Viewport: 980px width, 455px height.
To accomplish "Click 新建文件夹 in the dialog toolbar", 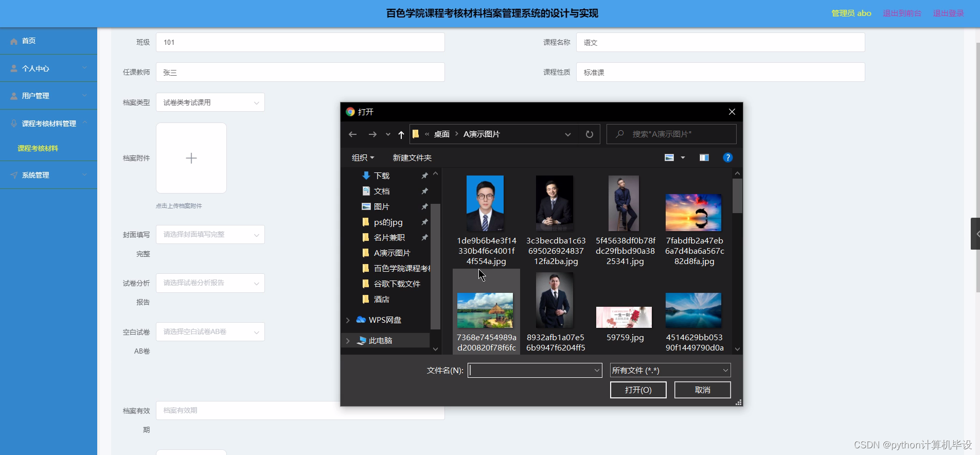I will [412, 158].
